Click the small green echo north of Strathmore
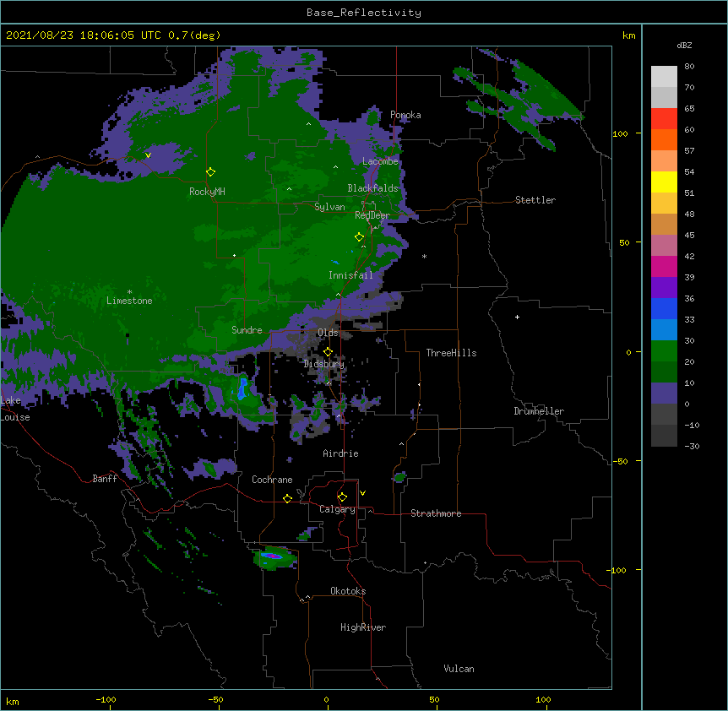 point(399,476)
